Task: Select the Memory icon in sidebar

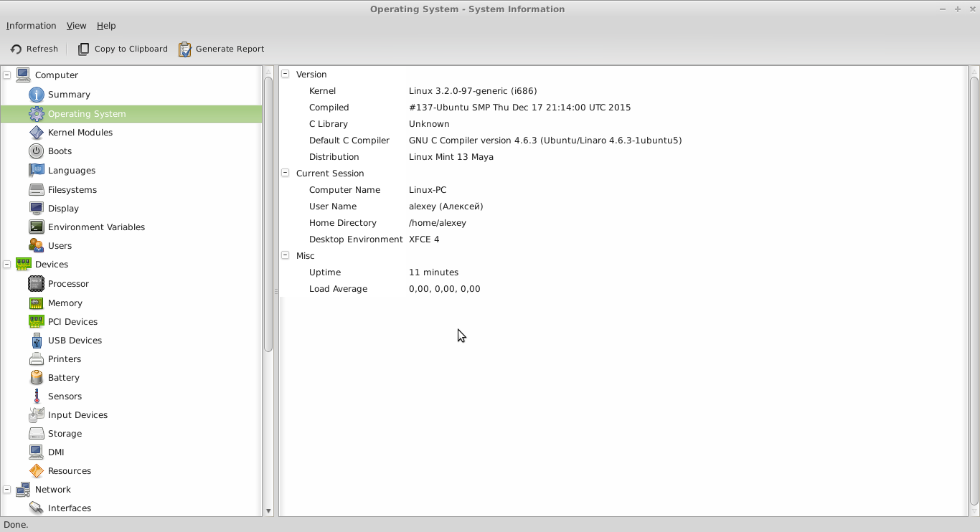Action: point(36,303)
